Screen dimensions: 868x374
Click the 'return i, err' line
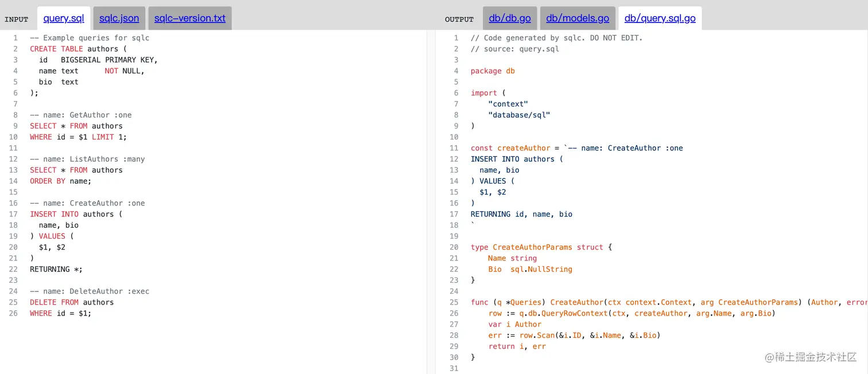517,346
